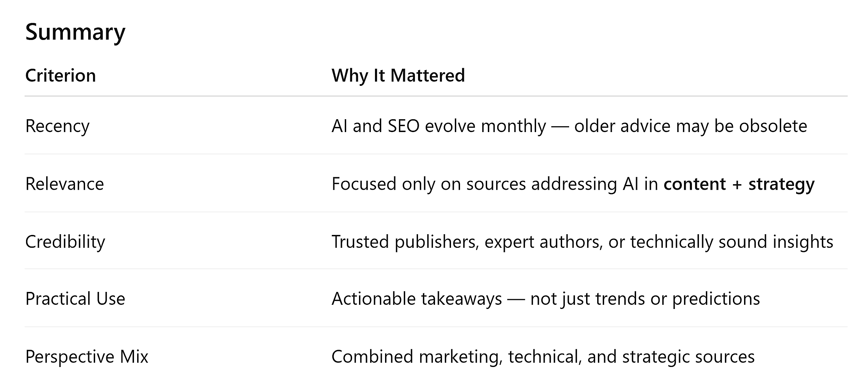The image size is (868, 392).
Task: Click the bold 'content + strategy' text
Action: pos(739,184)
